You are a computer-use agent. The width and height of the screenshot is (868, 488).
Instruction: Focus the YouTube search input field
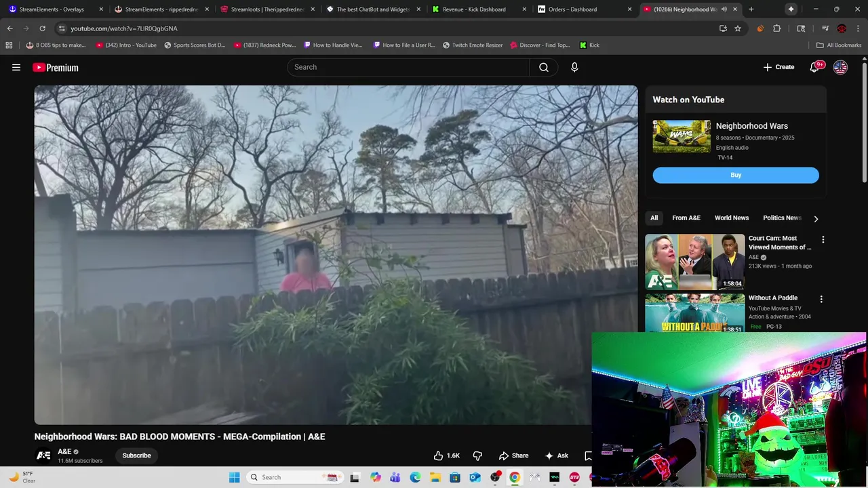pos(409,67)
